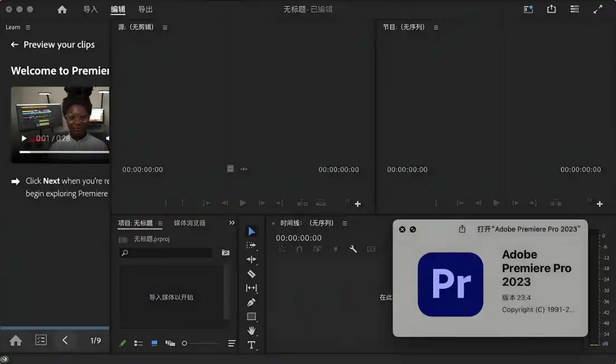Toggle Linked Selection in the timeline
Viewport: 616px width, 364px height.
click(318, 249)
